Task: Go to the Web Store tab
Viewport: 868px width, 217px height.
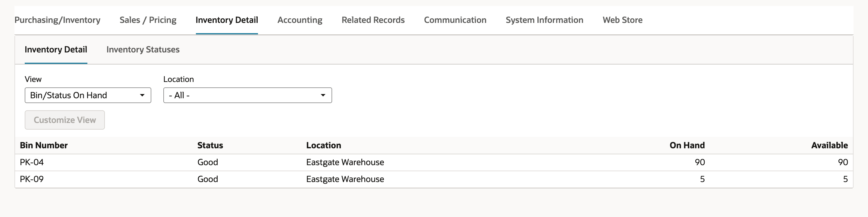Action: (622, 20)
